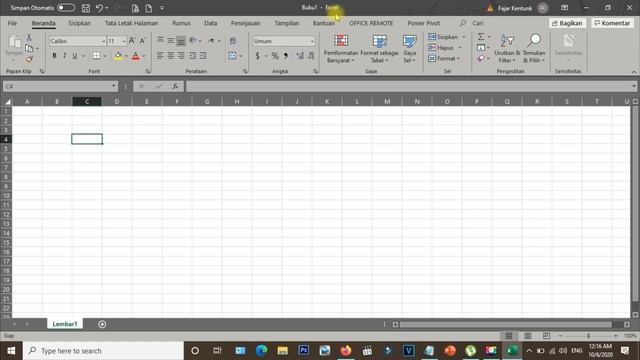Toggle the Simpan Otomatis autosave switch

point(66,8)
